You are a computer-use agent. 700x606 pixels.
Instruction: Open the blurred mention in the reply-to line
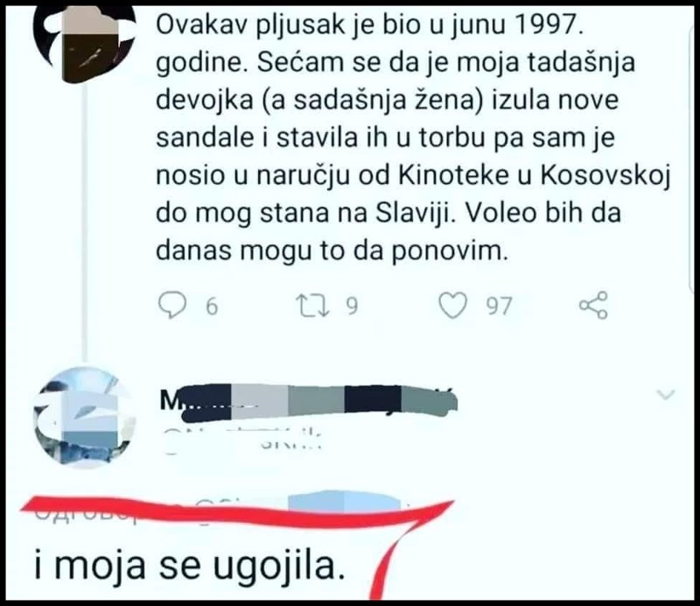[345, 502]
